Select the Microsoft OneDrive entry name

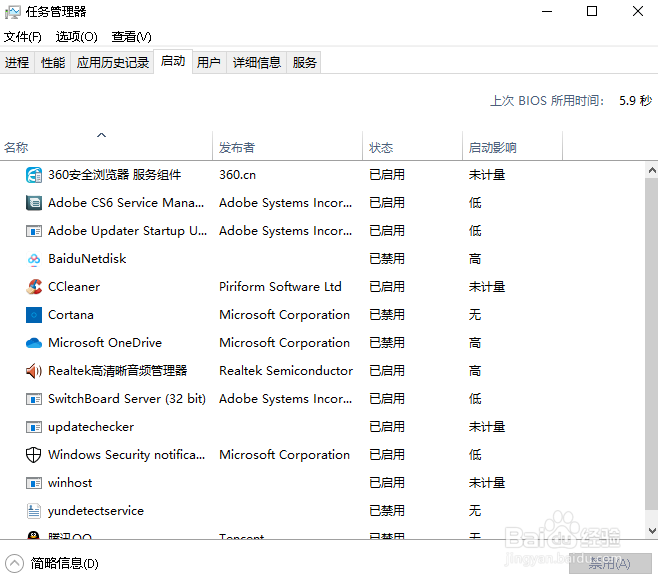pos(105,343)
